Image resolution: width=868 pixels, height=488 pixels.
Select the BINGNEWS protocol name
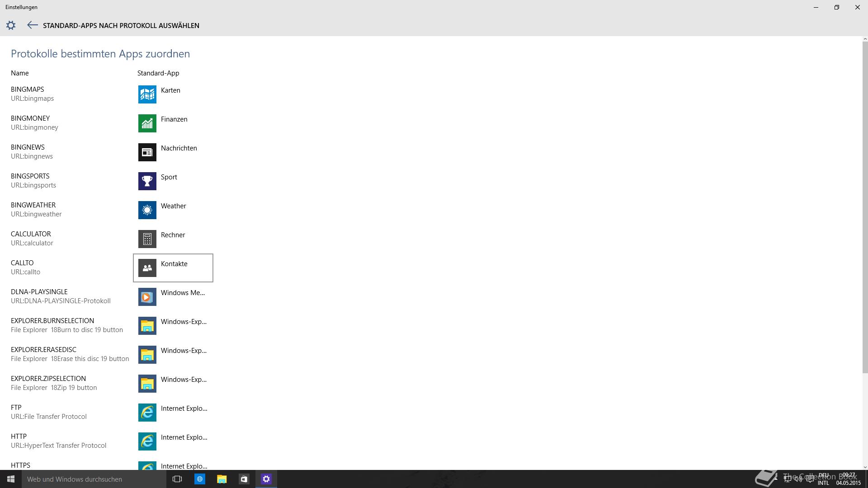(x=28, y=147)
